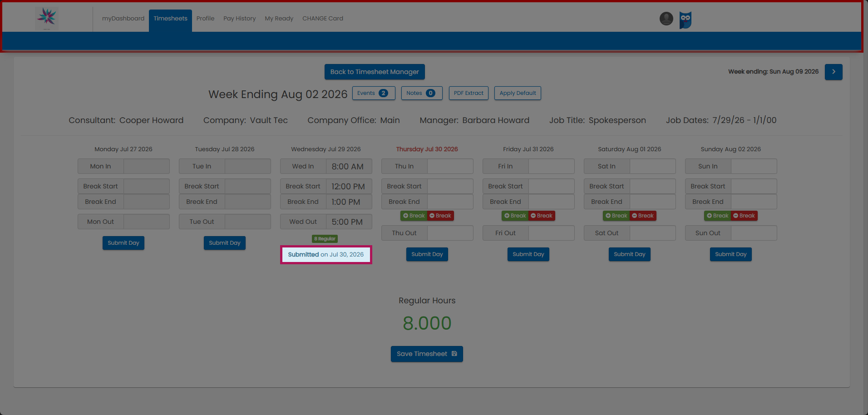Submit Day for Saturday
Image resolution: width=868 pixels, height=415 pixels.
coord(630,254)
